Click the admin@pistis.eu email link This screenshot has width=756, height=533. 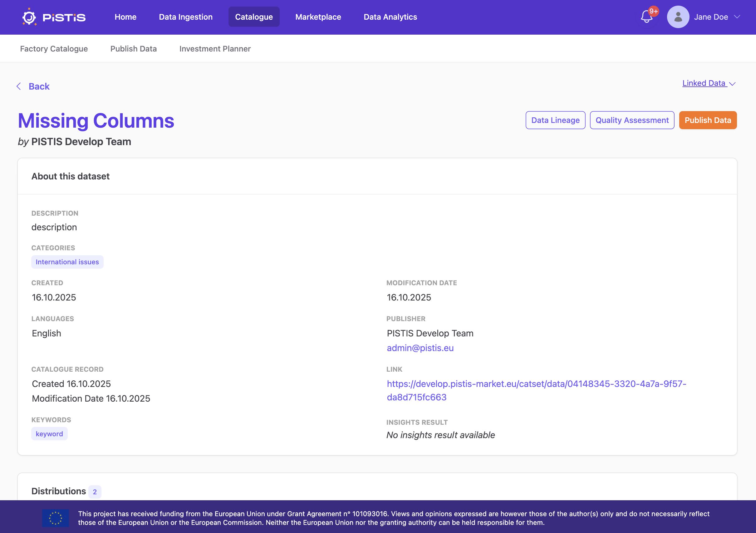(x=420, y=348)
